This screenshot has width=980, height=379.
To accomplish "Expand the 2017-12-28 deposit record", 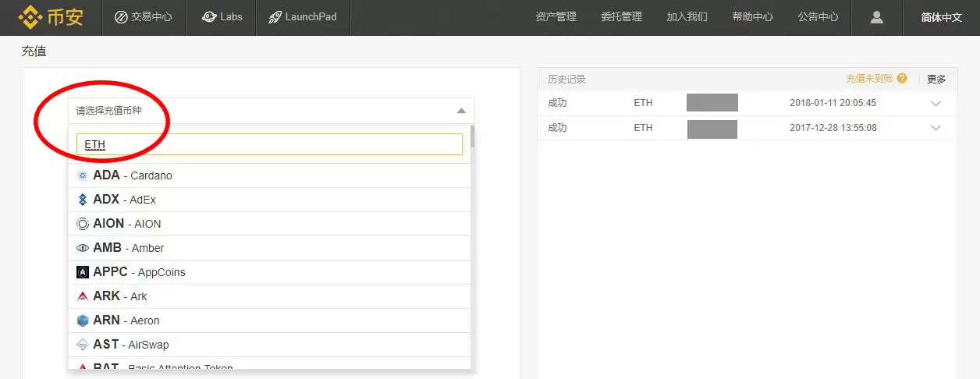I will 936,128.
